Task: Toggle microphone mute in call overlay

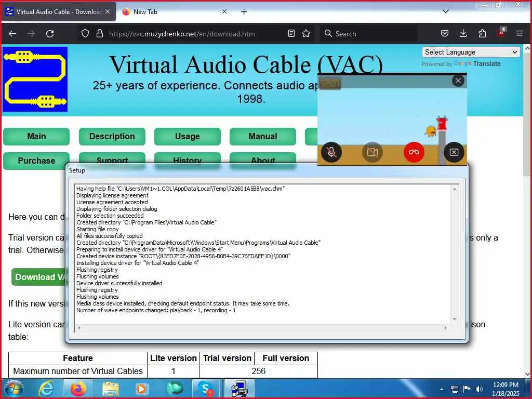Action: coord(331,152)
